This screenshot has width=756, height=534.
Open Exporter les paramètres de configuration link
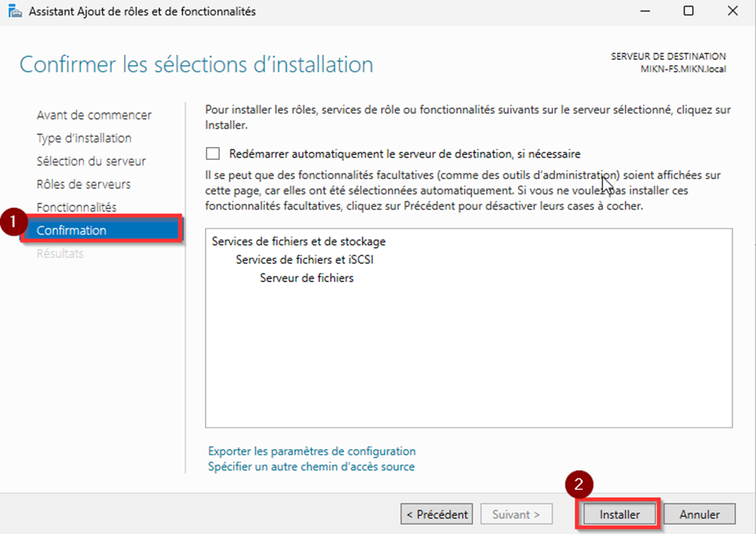(311, 451)
